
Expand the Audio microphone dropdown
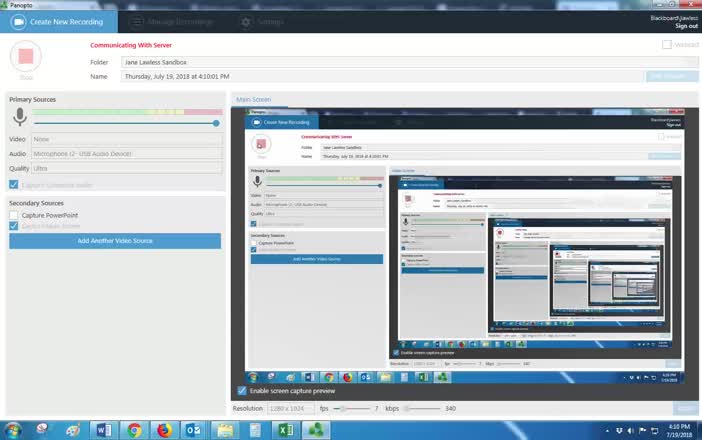125,154
